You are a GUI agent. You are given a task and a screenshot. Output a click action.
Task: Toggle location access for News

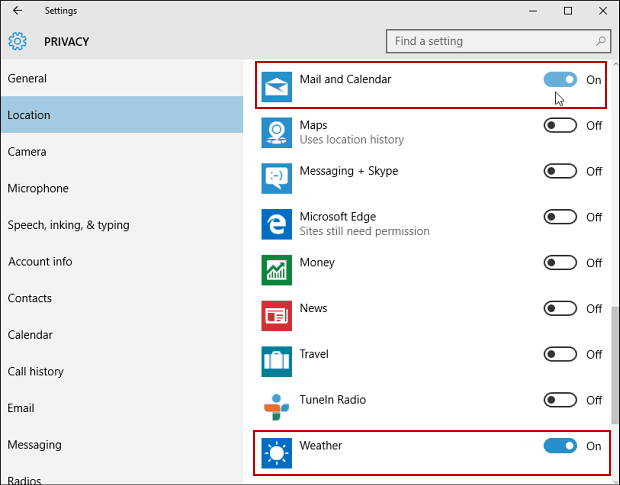pos(560,308)
